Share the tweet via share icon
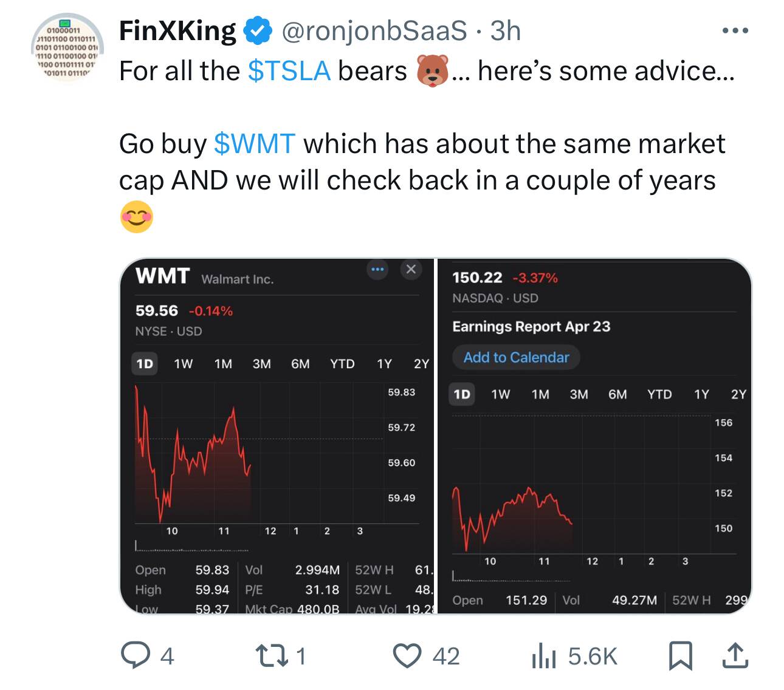The height and width of the screenshot is (690, 784). pyautogui.click(x=735, y=656)
